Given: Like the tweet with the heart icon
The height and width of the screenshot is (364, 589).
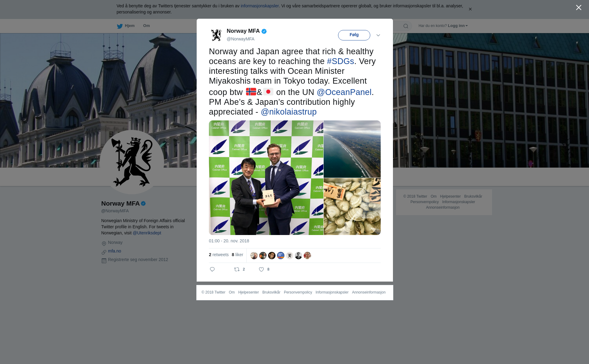Looking at the screenshot, I should (x=261, y=269).
